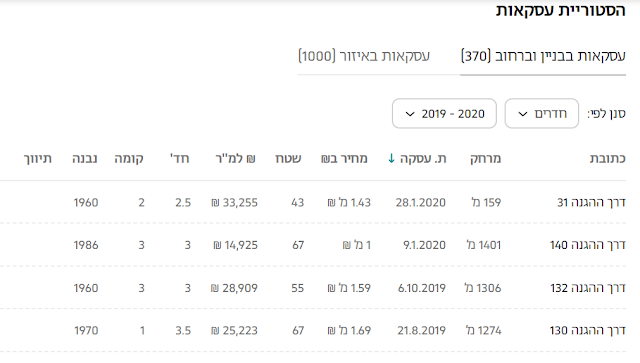Image resolution: width=640 pixels, height=363 pixels.
Task: Open the דרך ההגנה 132 transaction row
Action: coord(313,288)
